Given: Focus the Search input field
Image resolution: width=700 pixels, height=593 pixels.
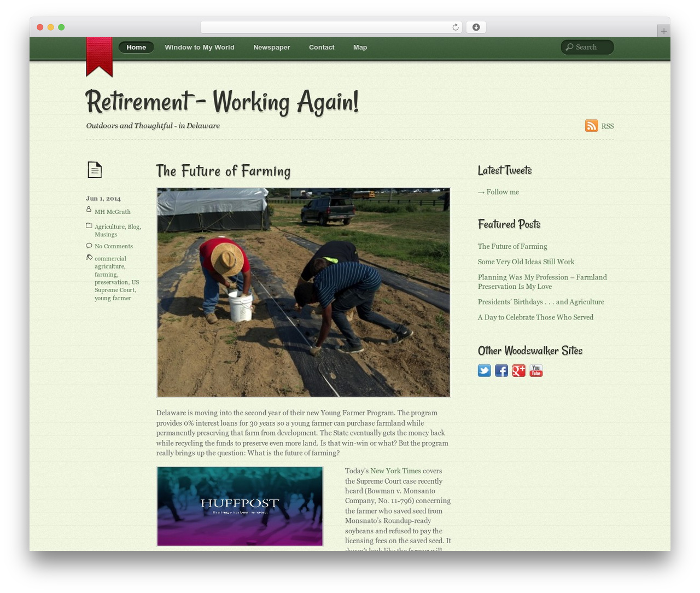Looking at the screenshot, I should pos(587,47).
